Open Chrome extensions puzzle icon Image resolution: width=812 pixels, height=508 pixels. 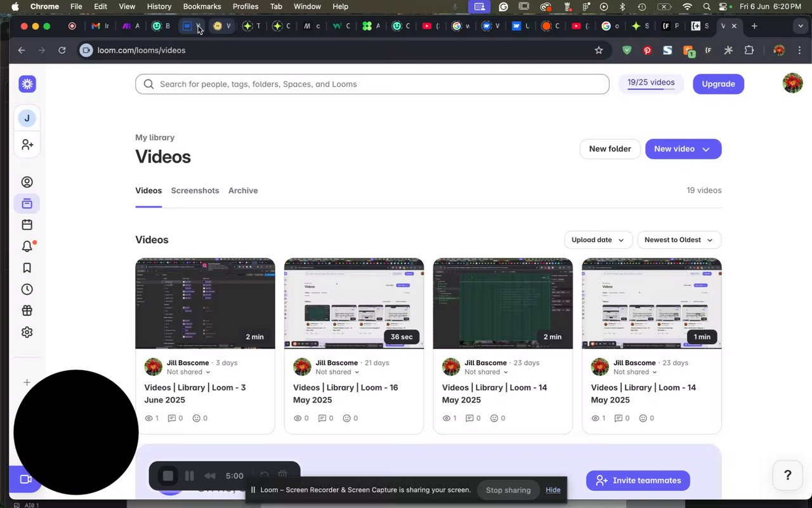pyautogui.click(x=749, y=50)
